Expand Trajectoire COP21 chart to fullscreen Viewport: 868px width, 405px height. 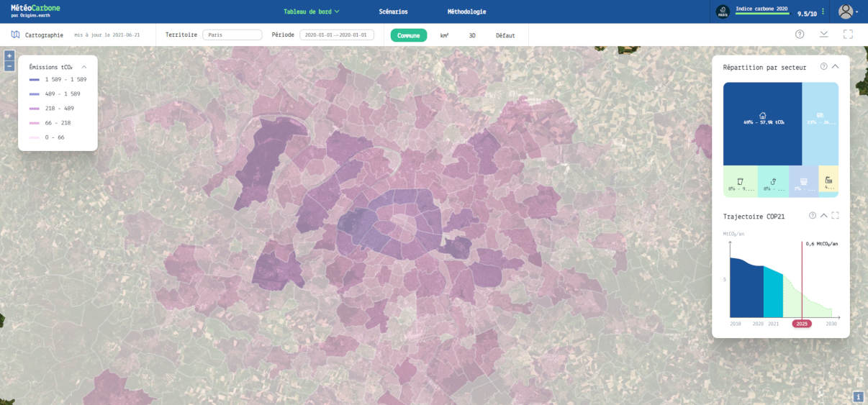pyautogui.click(x=836, y=215)
